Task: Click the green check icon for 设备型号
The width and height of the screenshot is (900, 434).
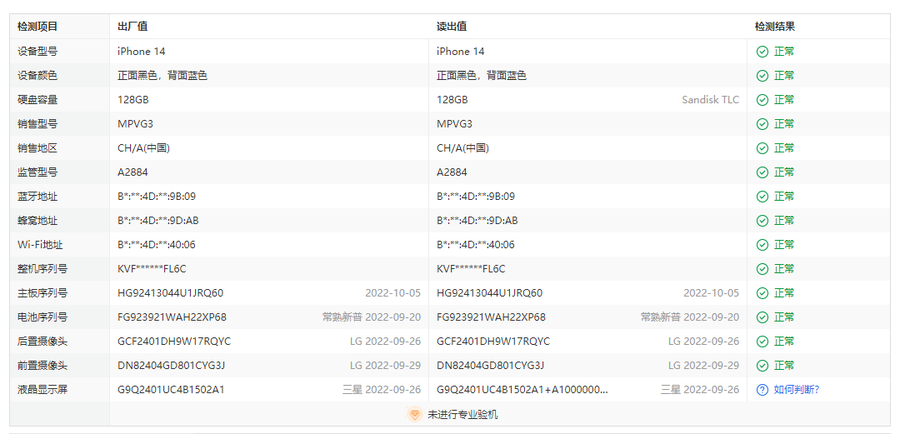Action: click(762, 52)
